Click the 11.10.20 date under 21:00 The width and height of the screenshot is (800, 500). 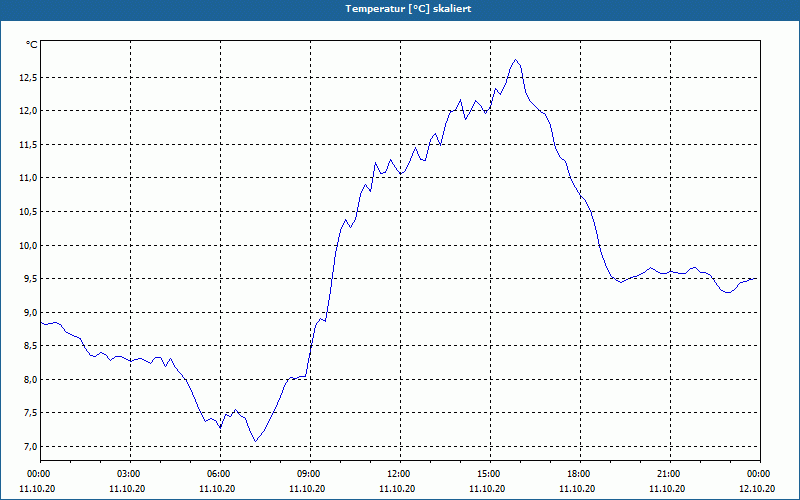point(667,489)
